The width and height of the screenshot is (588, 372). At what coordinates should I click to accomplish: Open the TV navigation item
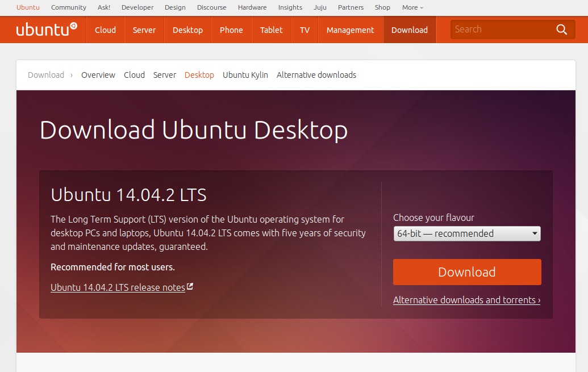coord(305,30)
